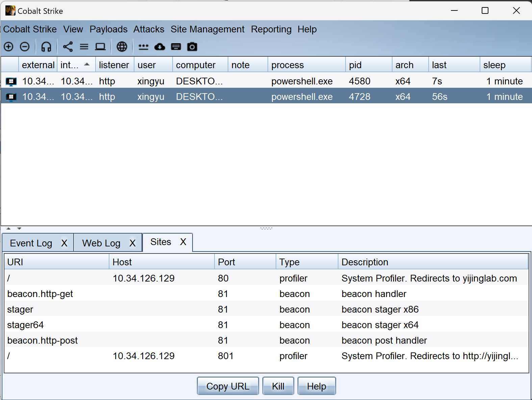
Task: Collapse bottom panel with down arrow
Action: (x=19, y=229)
